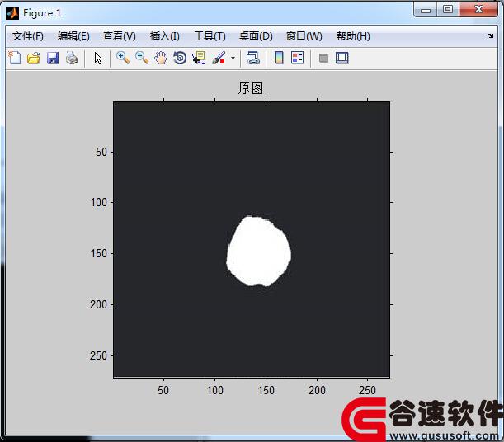Open the 编辑(E) menu

[x=73, y=36]
